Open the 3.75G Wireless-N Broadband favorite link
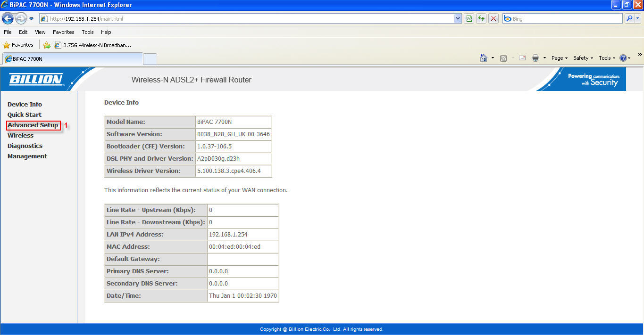 pyautogui.click(x=93, y=45)
